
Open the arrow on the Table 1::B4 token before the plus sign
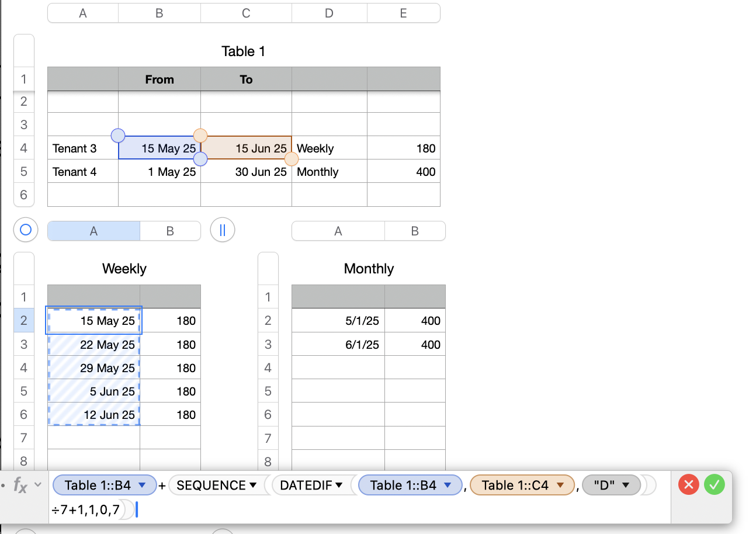tap(141, 486)
